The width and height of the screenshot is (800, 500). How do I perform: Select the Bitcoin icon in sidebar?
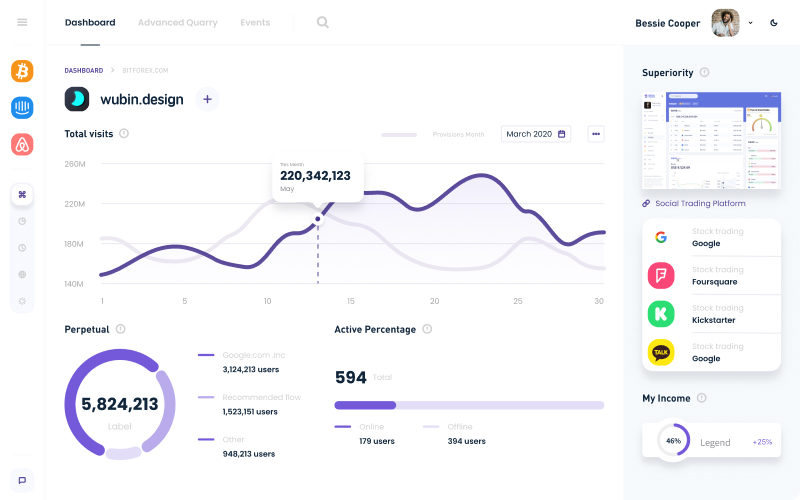pyautogui.click(x=22, y=71)
